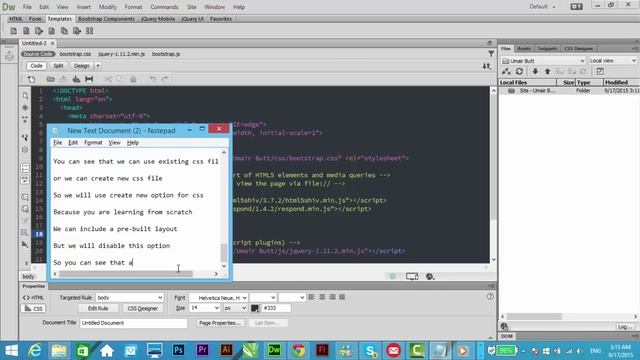Viewport: 640px width, 360px height.
Task: Open the Site menu
Action: coord(191,7)
